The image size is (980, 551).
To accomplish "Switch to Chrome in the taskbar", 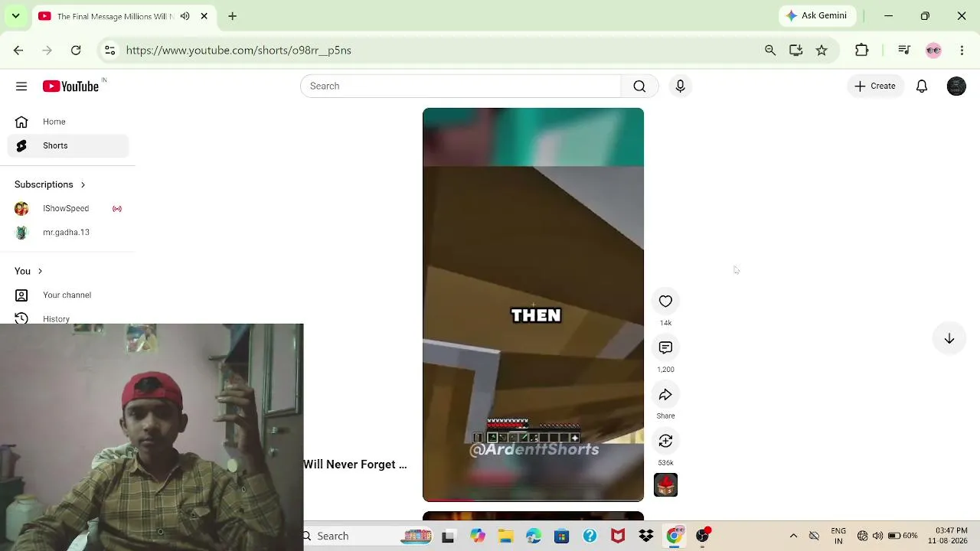I will click(x=674, y=536).
